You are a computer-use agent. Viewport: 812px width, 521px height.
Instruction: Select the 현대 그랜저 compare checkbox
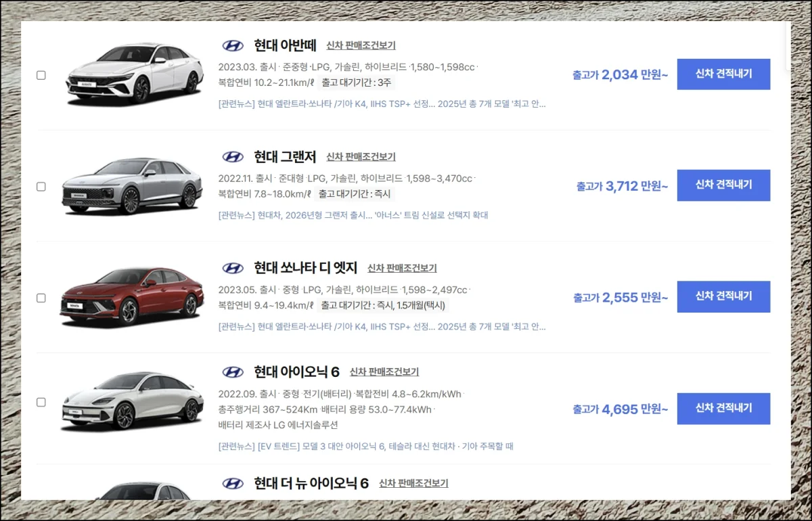click(41, 186)
